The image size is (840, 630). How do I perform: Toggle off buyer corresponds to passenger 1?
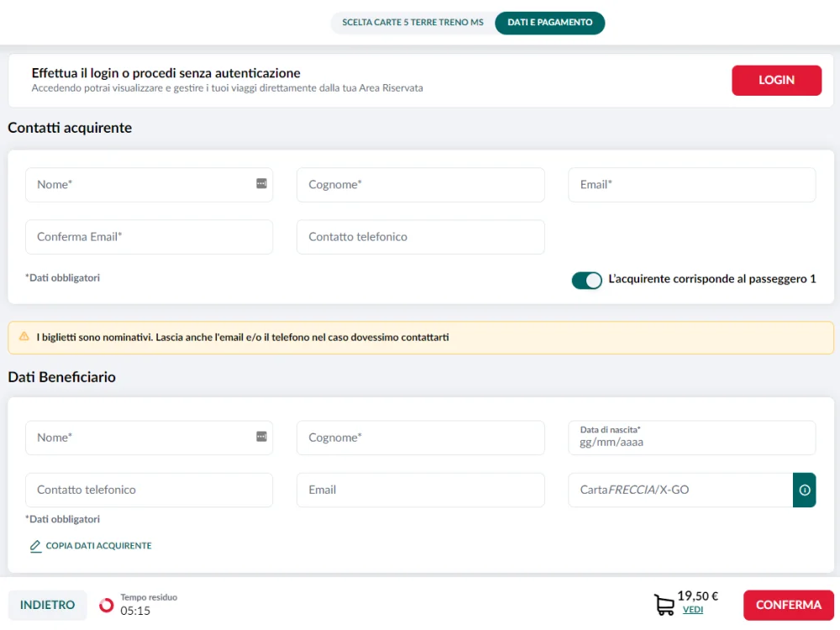(586, 280)
